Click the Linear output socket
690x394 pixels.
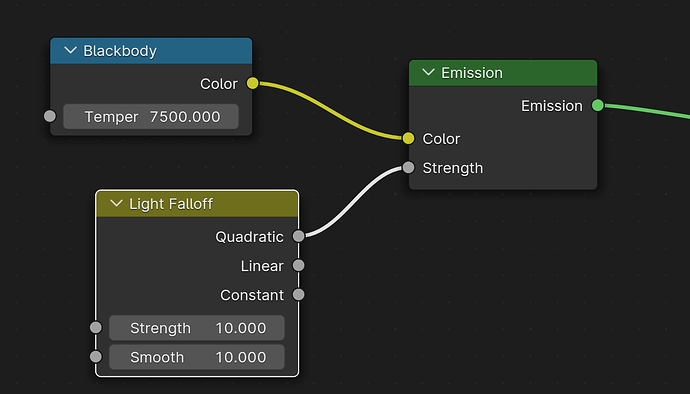tap(298, 265)
